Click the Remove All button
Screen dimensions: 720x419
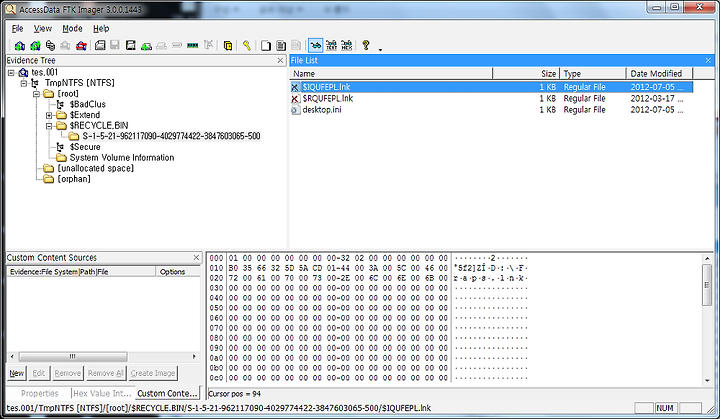[105, 373]
